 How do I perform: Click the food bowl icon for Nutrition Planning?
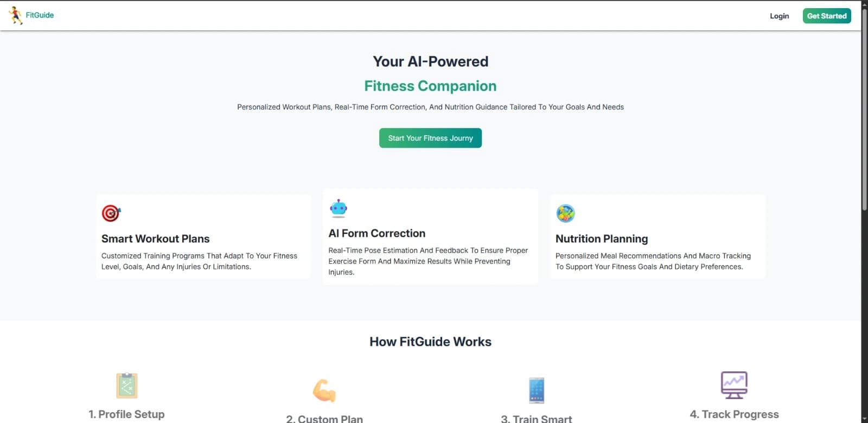tap(565, 213)
